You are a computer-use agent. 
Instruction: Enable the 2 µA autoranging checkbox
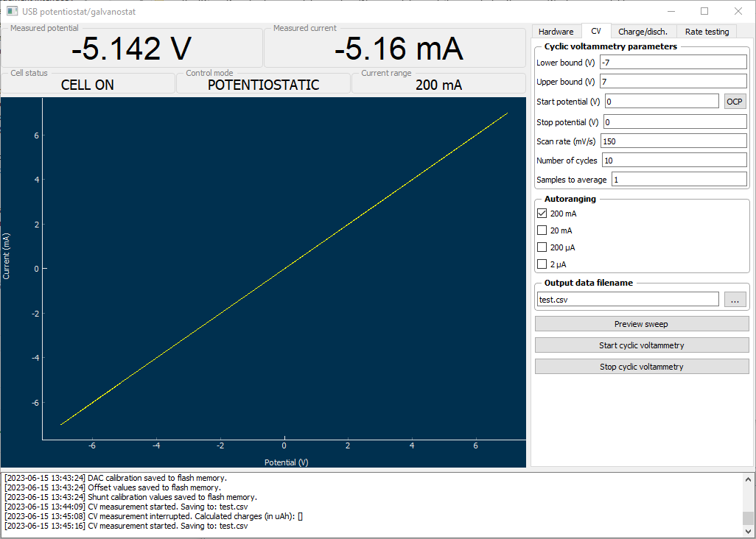tap(541, 264)
